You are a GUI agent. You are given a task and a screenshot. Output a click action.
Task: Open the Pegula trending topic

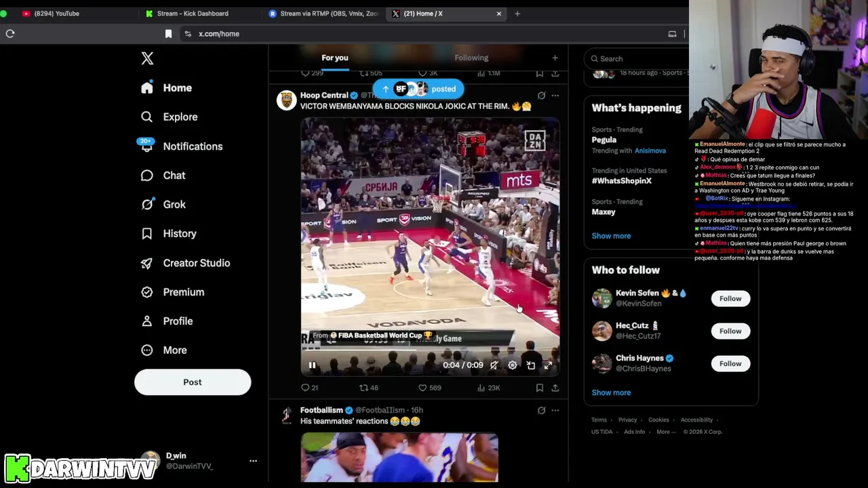[x=604, y=140]
